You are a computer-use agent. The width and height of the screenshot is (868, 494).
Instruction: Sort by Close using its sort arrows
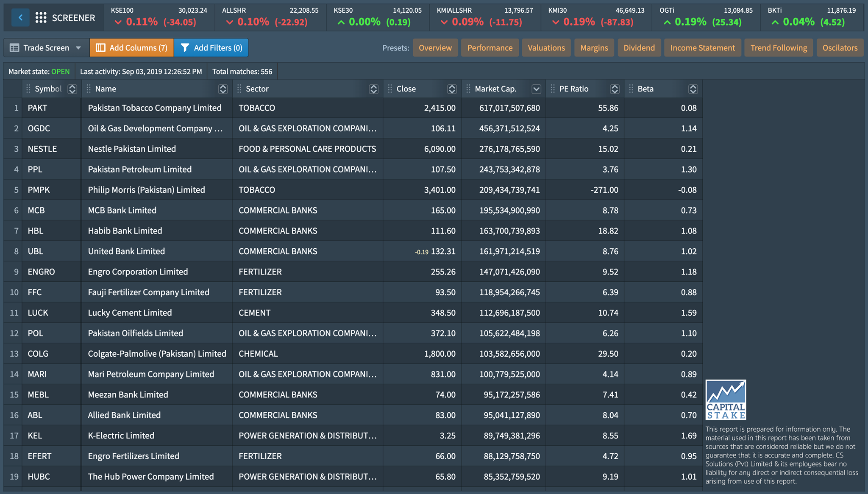click(x=452, y=89)
